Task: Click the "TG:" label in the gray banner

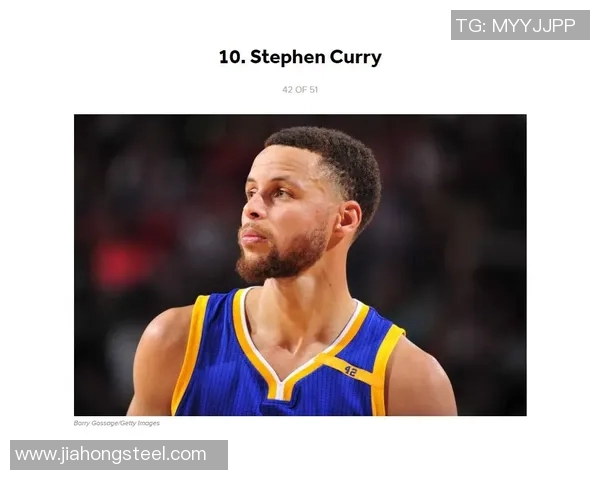Action: pos(471,26)
